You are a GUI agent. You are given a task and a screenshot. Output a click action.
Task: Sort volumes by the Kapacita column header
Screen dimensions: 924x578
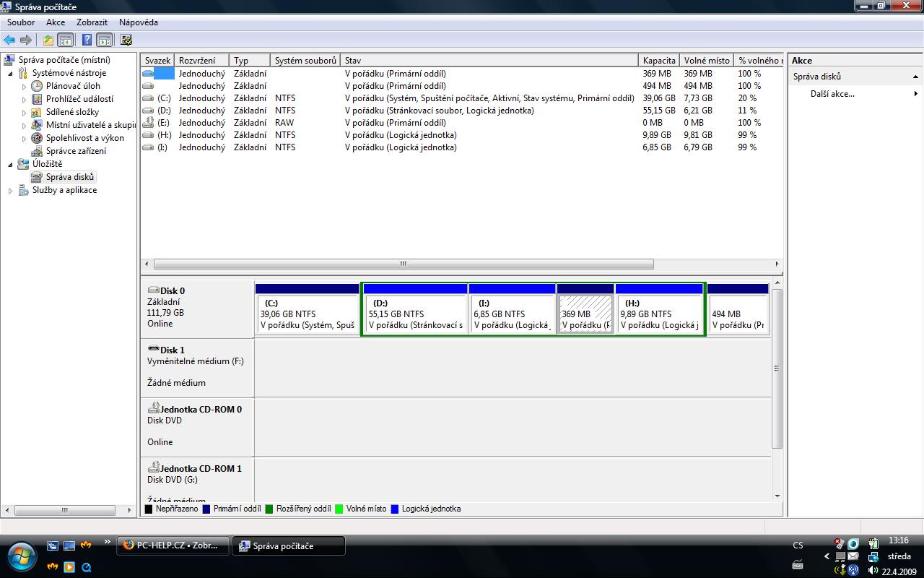(659, 61)
